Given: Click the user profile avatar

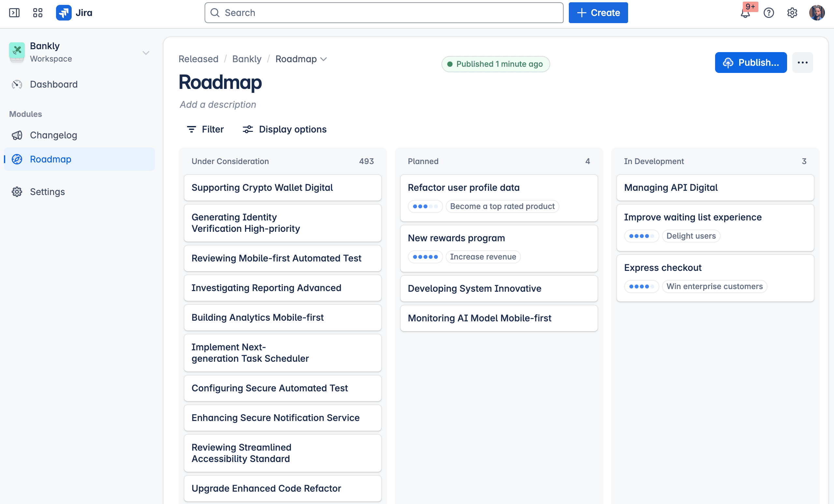Looking at the screenshot, I should [x=817, y=13].
